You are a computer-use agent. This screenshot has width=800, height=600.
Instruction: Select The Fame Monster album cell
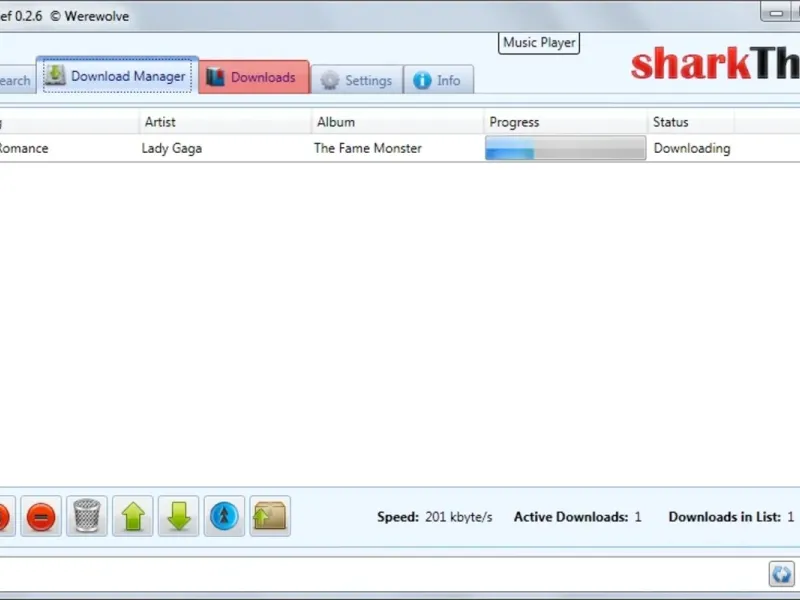pos(368,148)
